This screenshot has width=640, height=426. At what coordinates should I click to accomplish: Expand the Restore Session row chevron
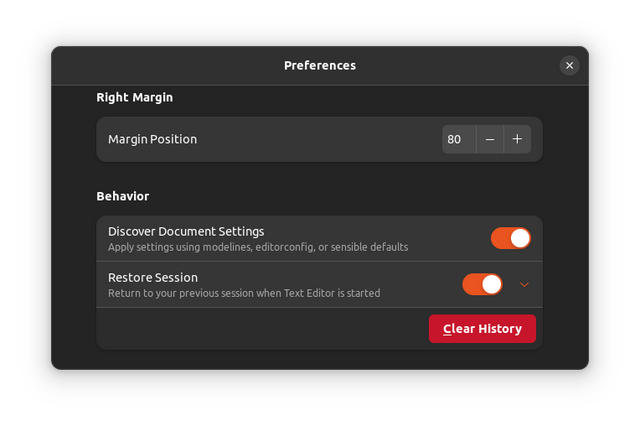(524, 284)
